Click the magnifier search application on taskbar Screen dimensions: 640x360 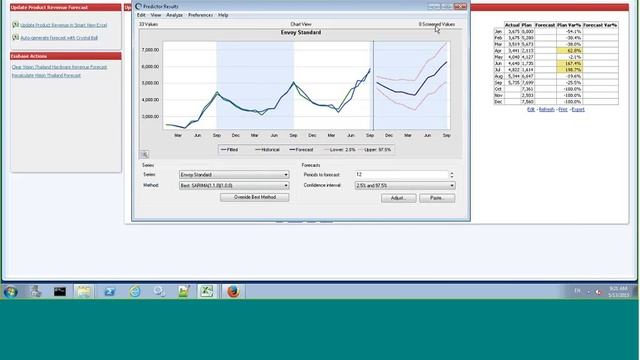coord(159,291)
